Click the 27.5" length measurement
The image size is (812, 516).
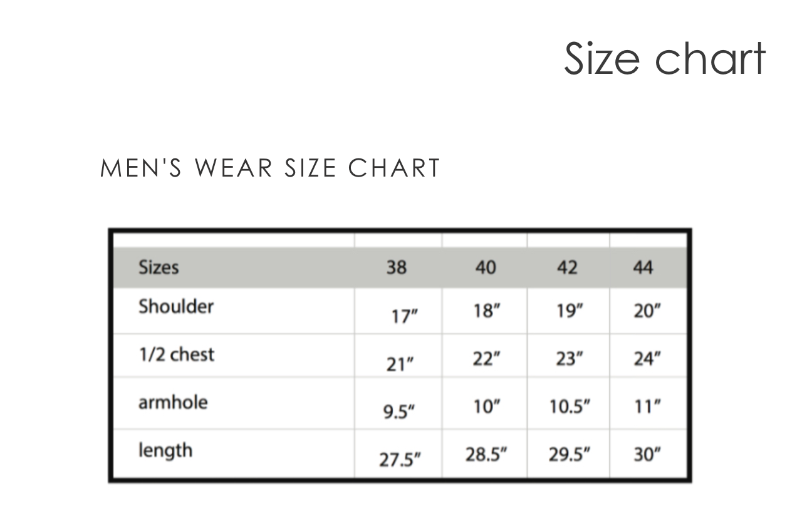pos(400,460)
